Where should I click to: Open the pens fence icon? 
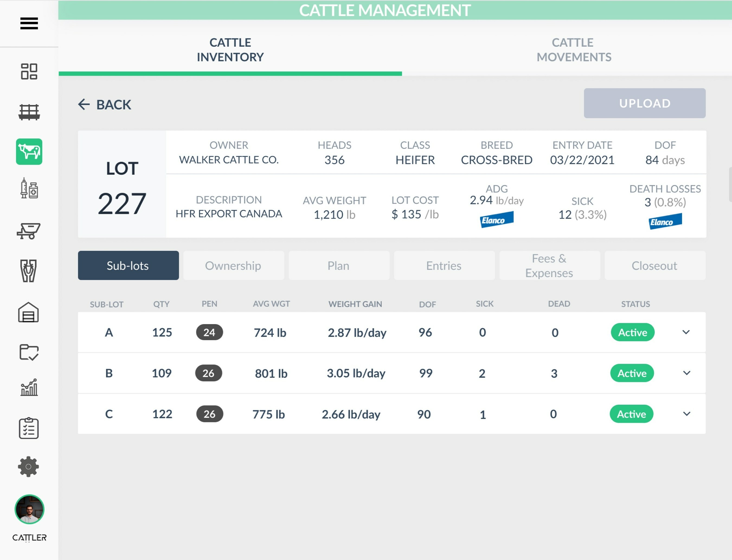coord(29,112)
